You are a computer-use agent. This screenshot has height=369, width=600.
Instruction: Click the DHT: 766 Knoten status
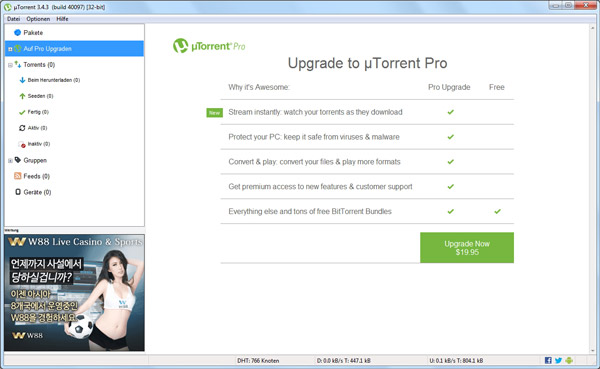[258, 361]
